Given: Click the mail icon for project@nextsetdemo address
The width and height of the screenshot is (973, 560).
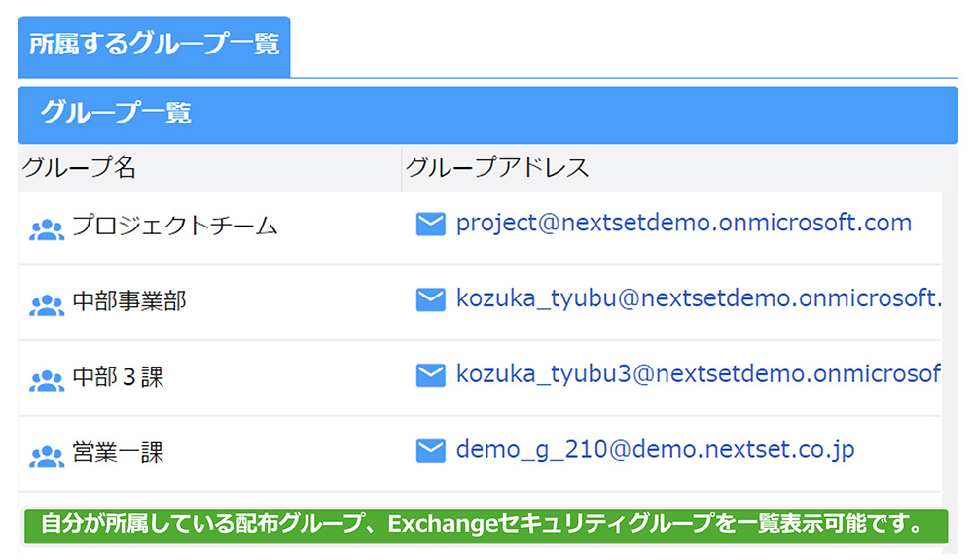Looking at the screenshot, I should coord(430,224).
